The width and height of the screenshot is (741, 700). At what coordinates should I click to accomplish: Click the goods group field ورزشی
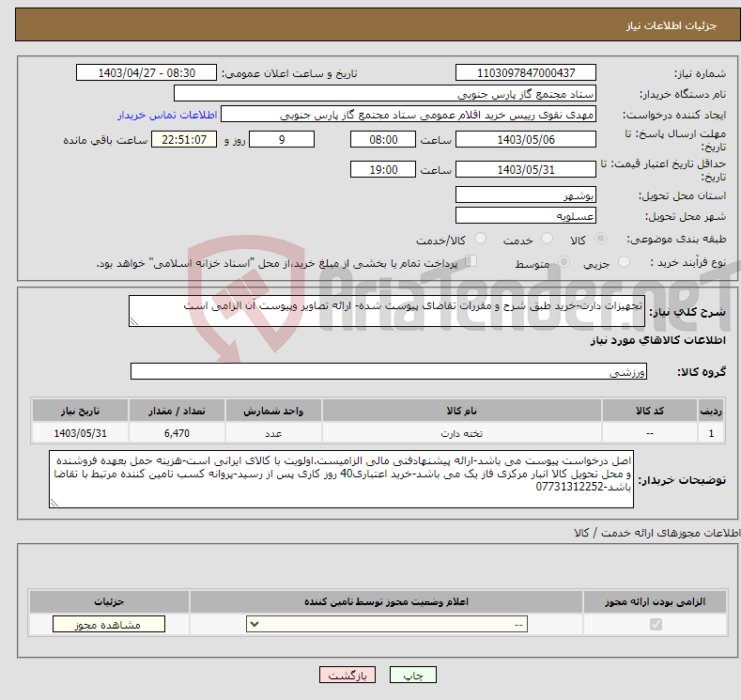[389, 371]
